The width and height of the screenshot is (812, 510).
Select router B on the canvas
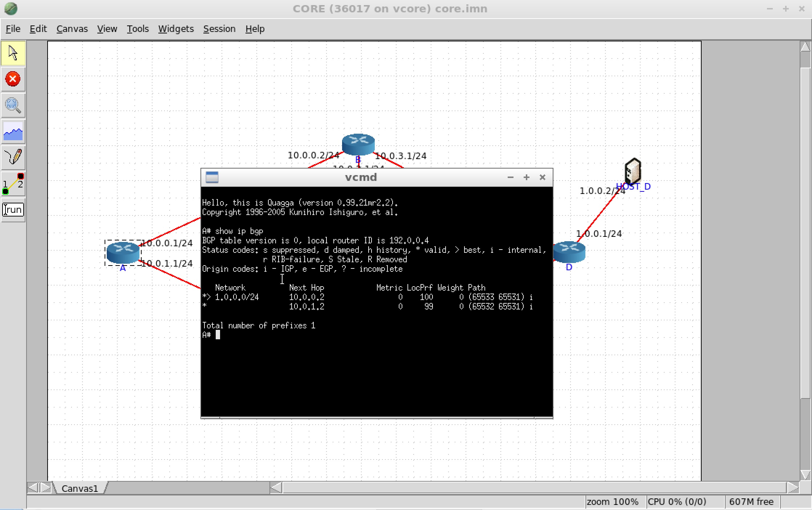358,144
